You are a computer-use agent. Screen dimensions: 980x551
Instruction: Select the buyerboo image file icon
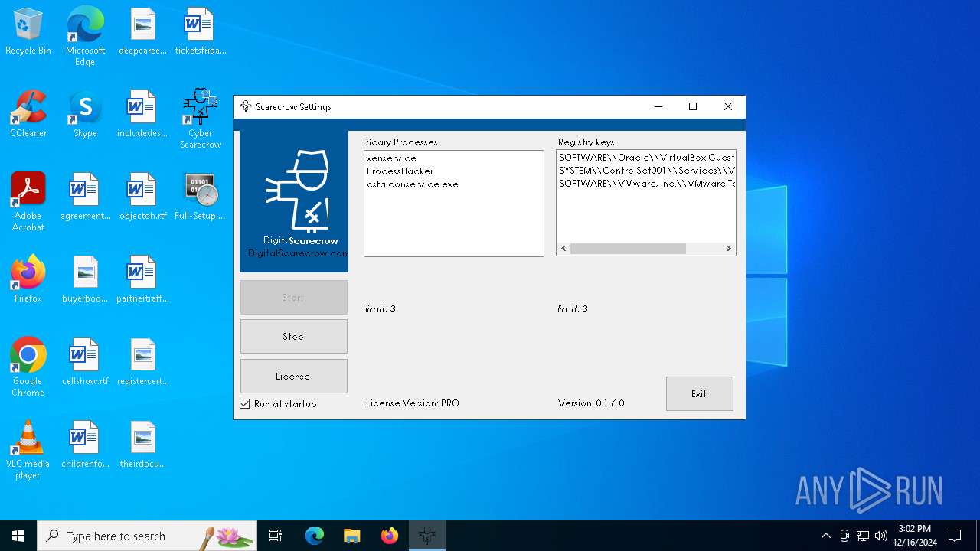(85, 280)
